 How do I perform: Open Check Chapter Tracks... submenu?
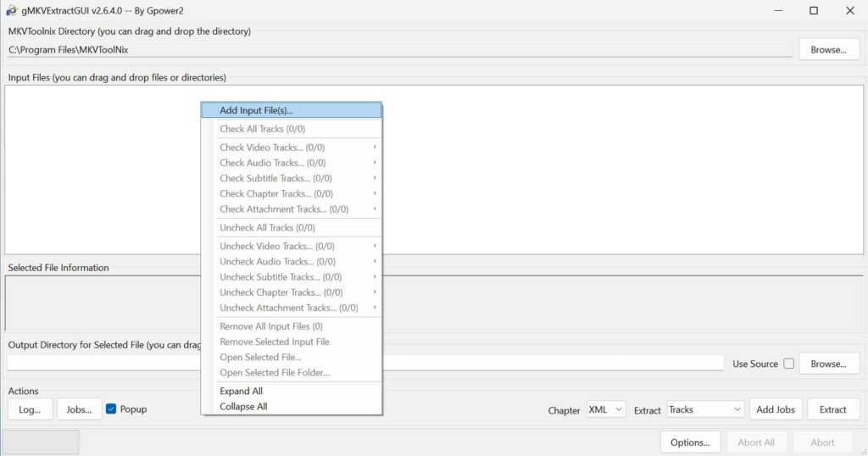pyautogui.click(x=292, y=194)
